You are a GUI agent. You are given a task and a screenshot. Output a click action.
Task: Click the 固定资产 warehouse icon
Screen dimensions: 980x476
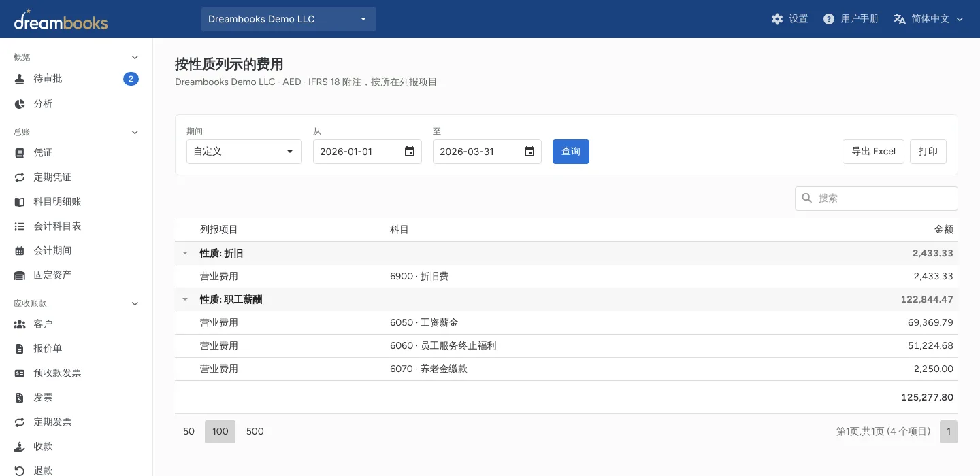(20, 275)
